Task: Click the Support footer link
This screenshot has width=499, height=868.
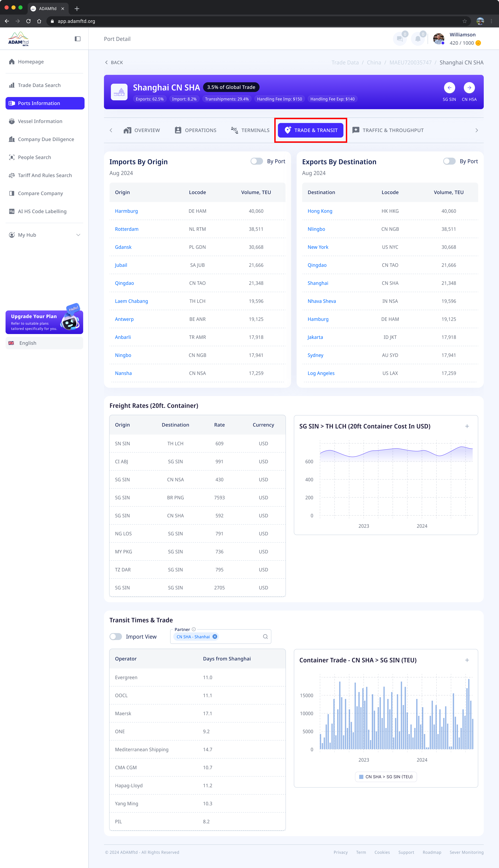Action: pyautogui.click(x=406, y=852)
